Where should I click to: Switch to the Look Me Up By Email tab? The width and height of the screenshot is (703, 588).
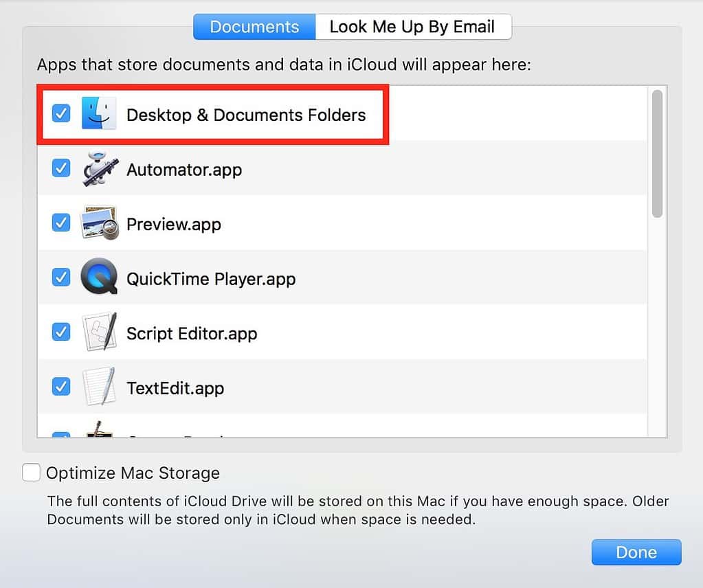coord(412,27)
